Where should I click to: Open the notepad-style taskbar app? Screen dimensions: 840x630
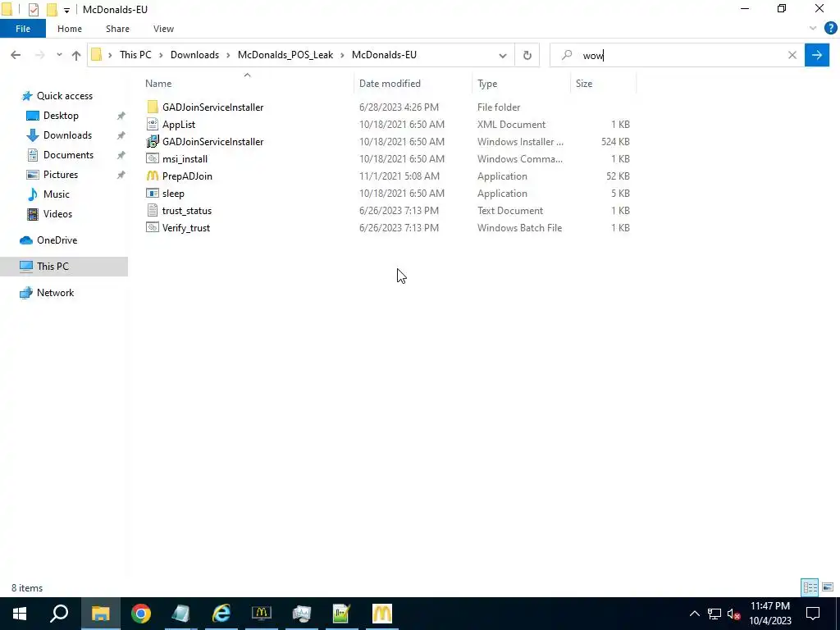pos(180,614)
